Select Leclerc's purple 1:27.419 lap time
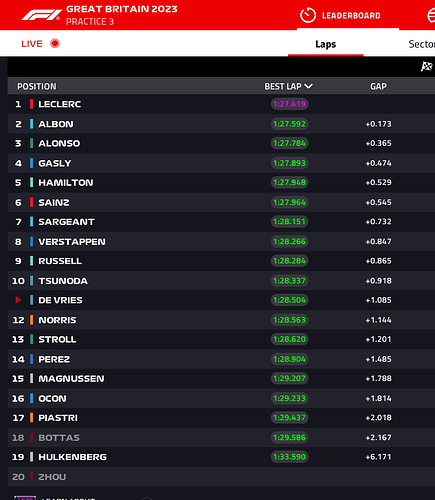 289,104
